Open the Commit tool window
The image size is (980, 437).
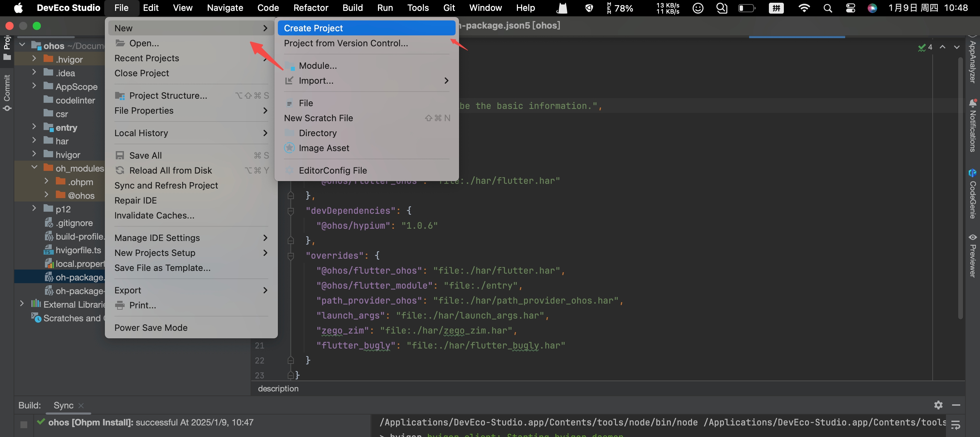[x=7, y=93]
